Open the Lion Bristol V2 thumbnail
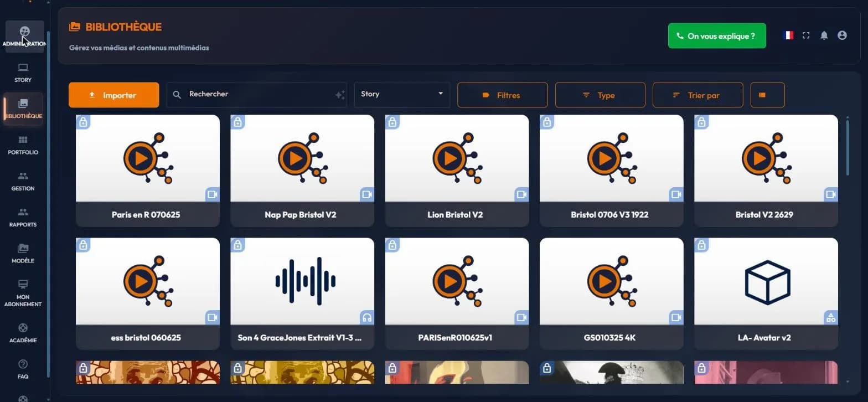This screenshot has width=868, height=402. [x=457, y=158]
